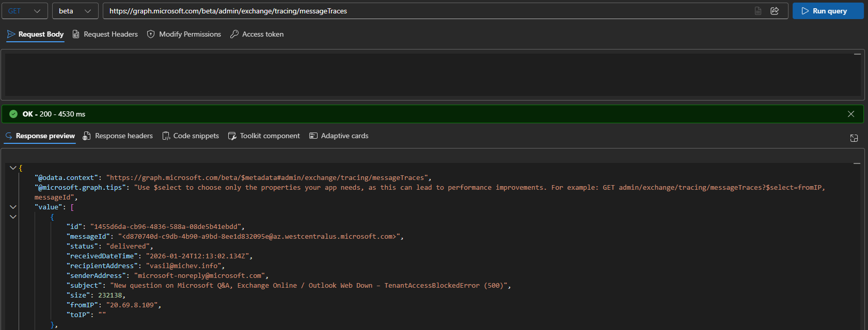
Task: Collapse the "value" array
Action: (x=13, y=207)
